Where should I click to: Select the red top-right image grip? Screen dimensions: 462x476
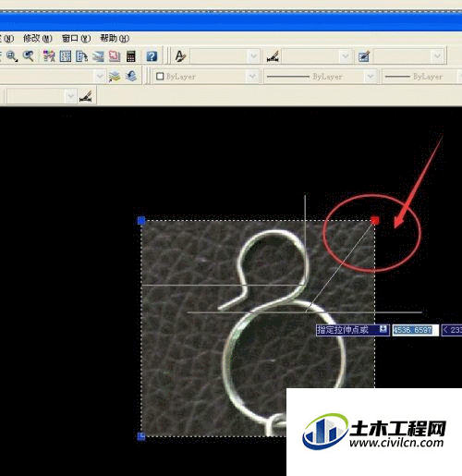point(375,220)
